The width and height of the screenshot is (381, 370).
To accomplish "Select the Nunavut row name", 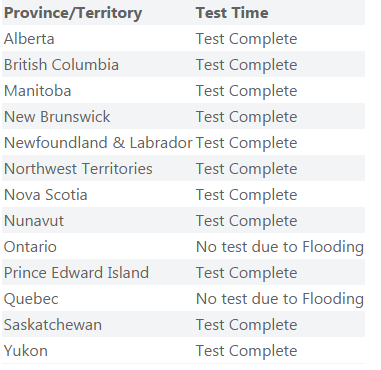I will pos(34,221).
